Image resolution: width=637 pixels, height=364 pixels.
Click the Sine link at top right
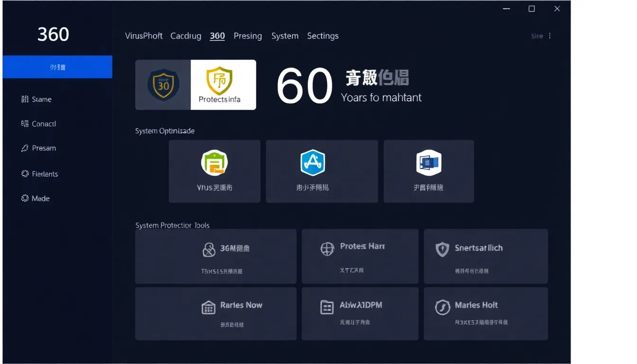pyautogui.click(x=537, y=36)
